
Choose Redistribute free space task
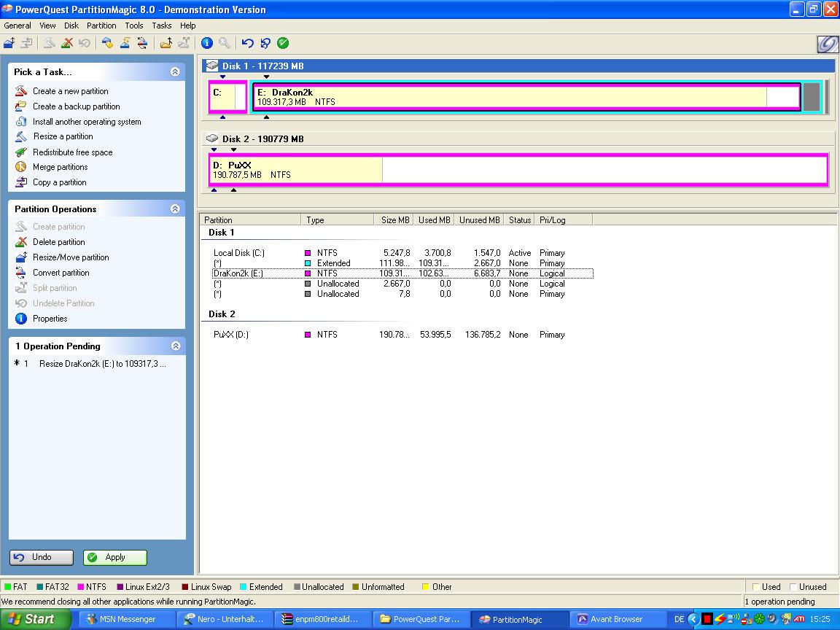click(x=72, y=152)
